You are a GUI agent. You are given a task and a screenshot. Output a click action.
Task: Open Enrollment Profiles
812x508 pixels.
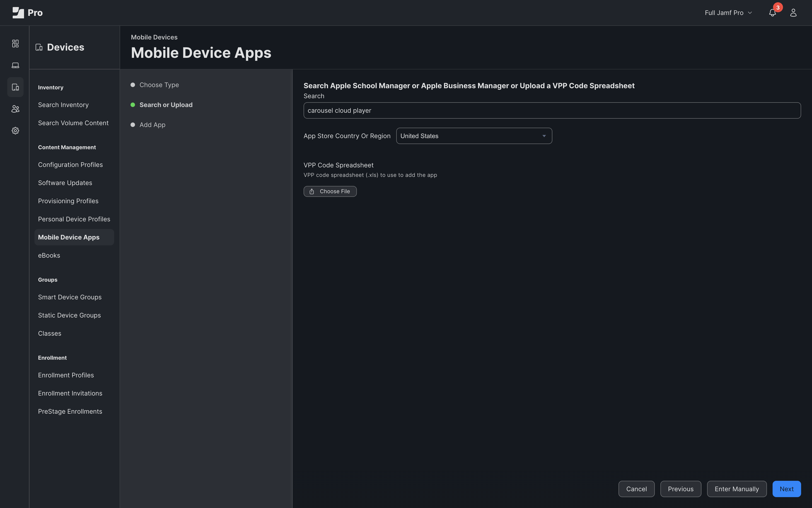66,375
